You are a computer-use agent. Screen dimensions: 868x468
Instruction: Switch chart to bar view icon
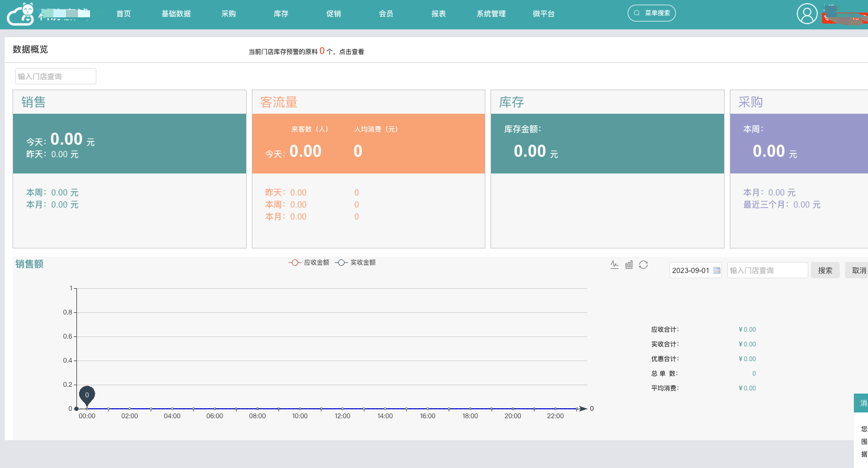[629, 265]
